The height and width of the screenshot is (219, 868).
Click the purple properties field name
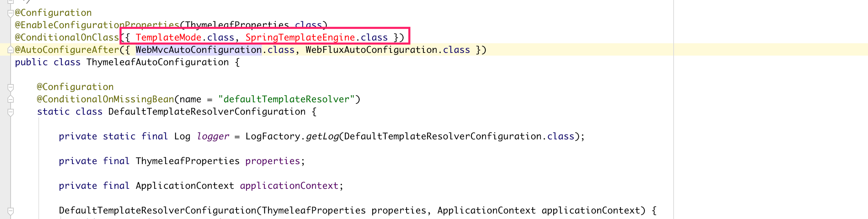(273, 161)
